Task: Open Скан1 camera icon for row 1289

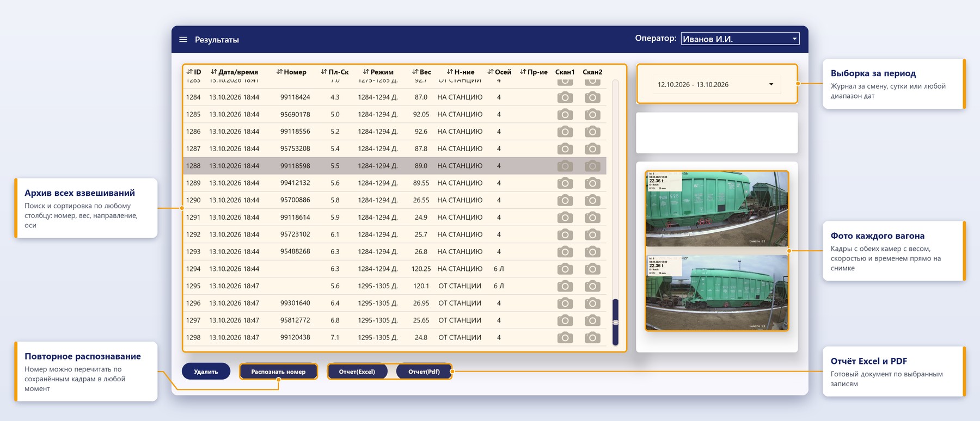Action: [x=565, y=183]
